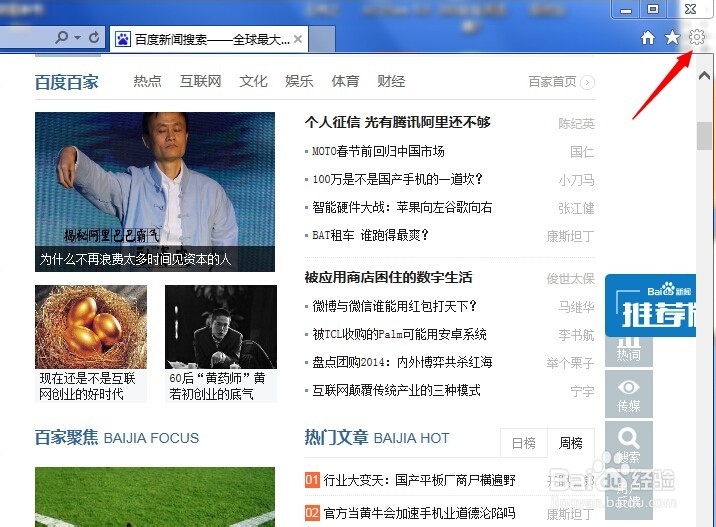Open article 微博与微信谁能用红包打天下
This screenshot has height=527, width=716.
(394, 306)
